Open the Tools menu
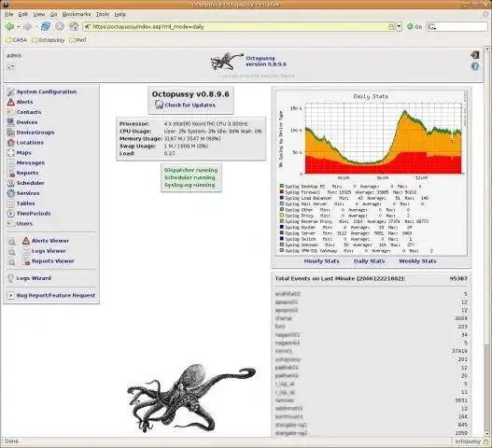 103,14
